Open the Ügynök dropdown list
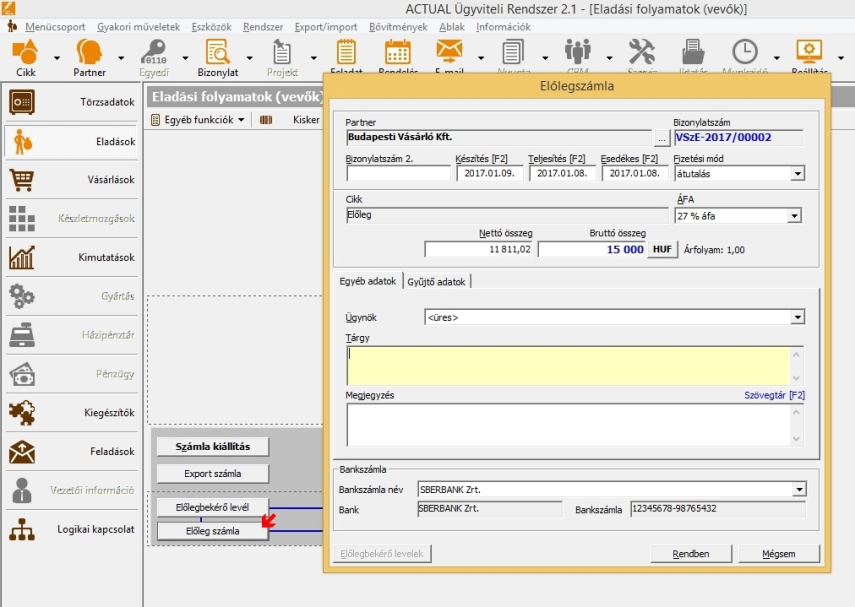Screen dimensions: 855x607 tap(797, 317)
